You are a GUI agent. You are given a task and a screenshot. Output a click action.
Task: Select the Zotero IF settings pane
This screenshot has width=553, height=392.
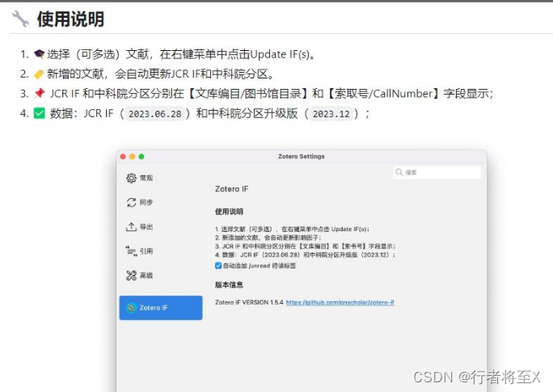[161, 308]
